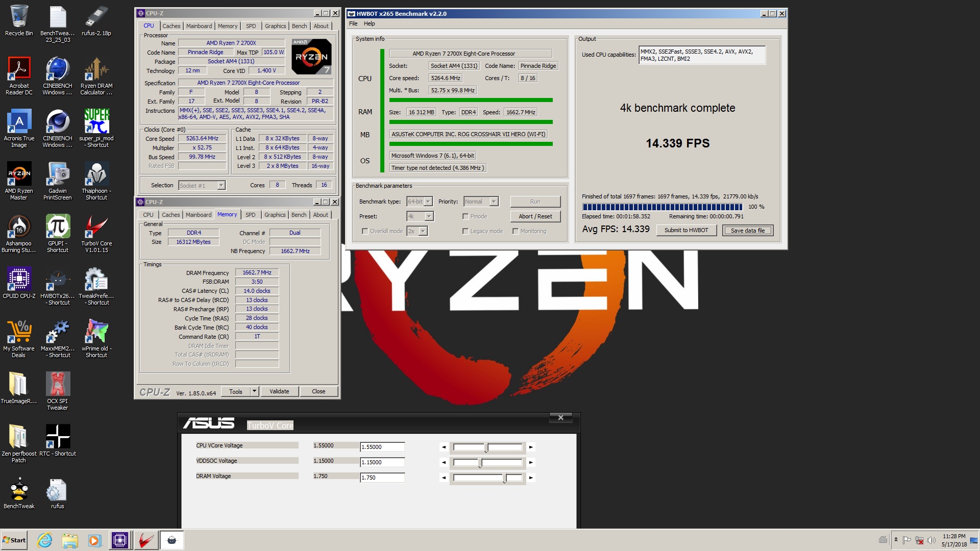This screenshot has height=551, width=980.
Task: Adjust CPU VCore Voltage slider
Action: coord(487,447)
